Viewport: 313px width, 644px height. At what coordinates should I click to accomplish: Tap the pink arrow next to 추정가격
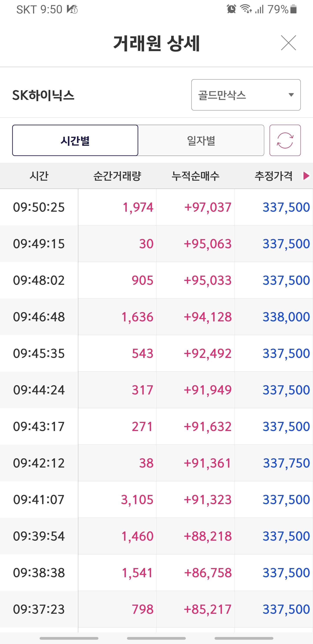pyautogui.click(x=306, y=176)
